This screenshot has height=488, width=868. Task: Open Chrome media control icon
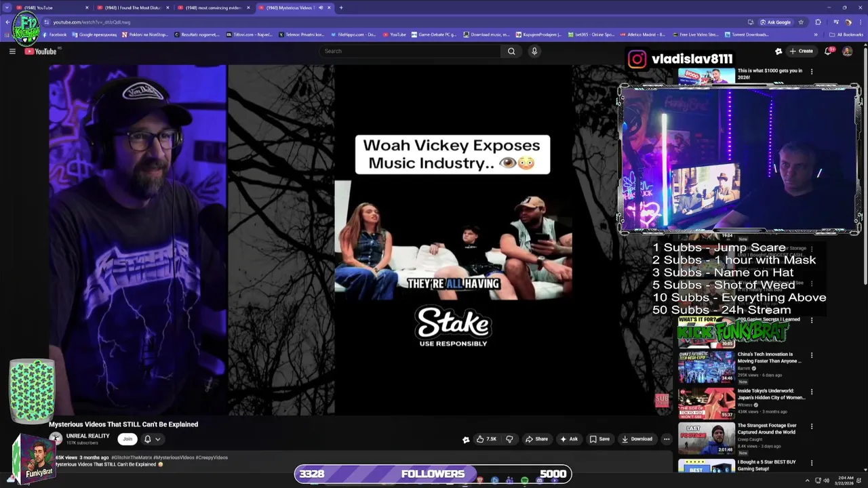point(835,22)
